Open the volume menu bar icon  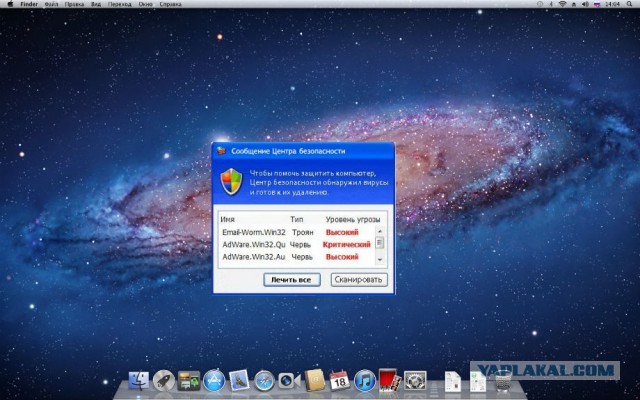(585, 4)
